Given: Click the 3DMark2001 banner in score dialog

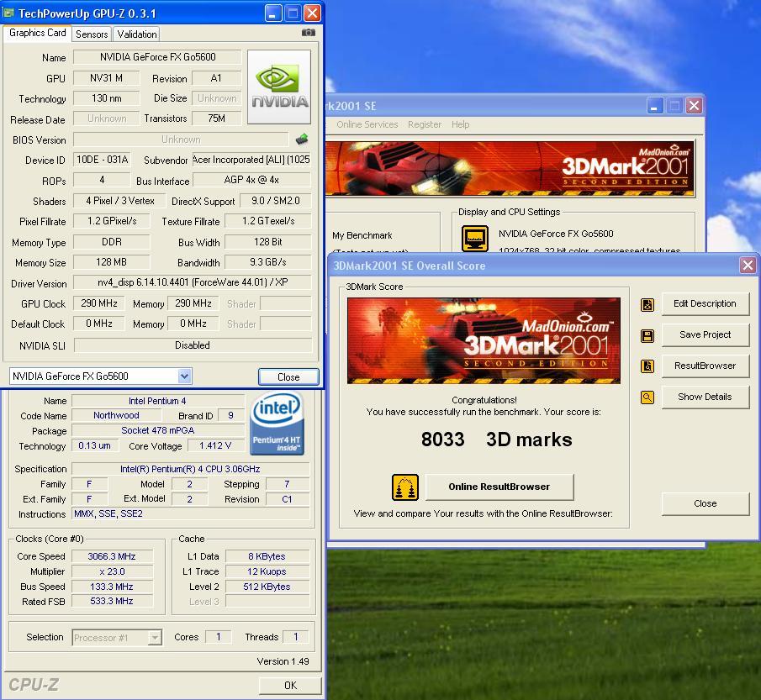Looking at the screenshot, I should [x=484, y=340].
